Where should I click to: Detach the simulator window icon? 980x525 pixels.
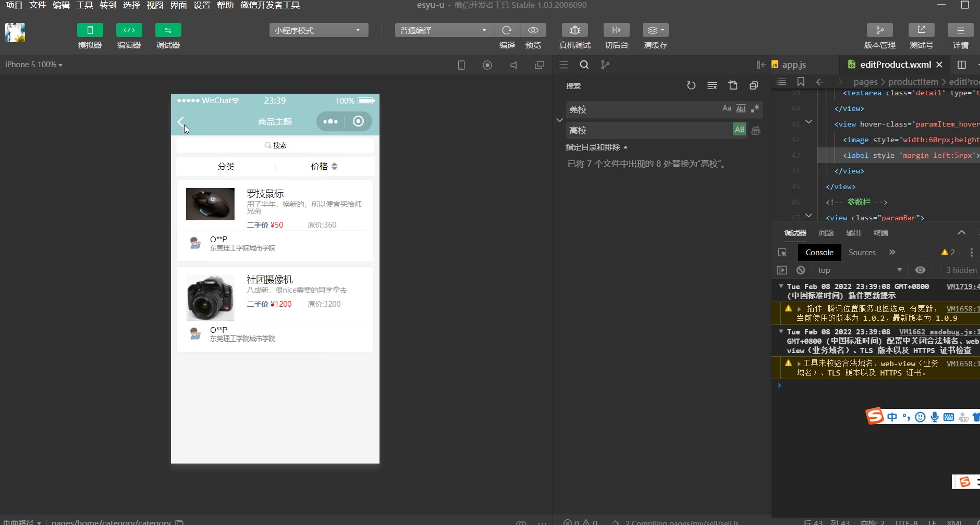540,65
